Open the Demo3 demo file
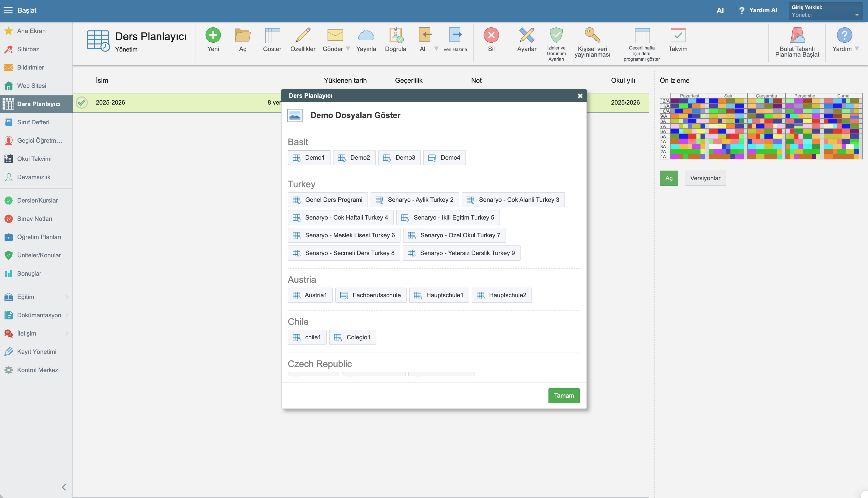868x498 pixels. (x=399, y=158)
